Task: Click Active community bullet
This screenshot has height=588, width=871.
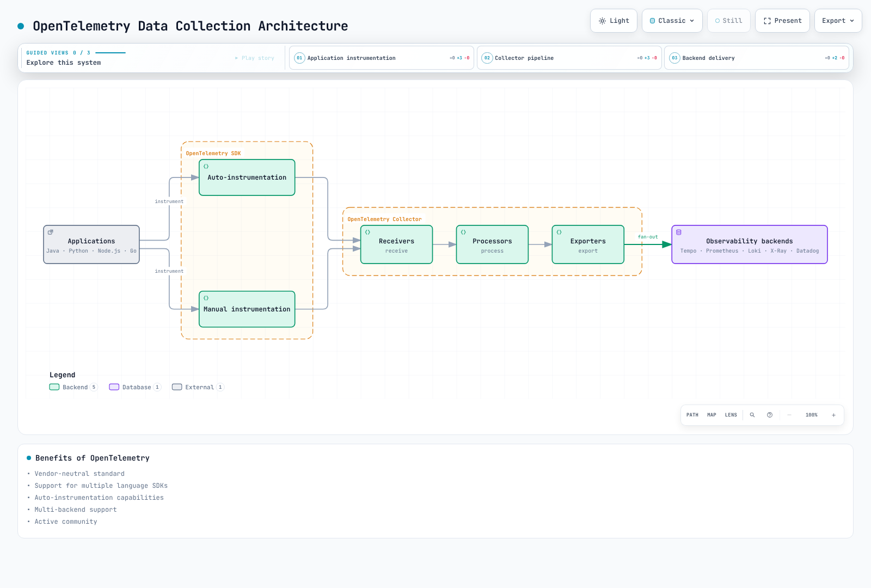Action: click(66, 522)
